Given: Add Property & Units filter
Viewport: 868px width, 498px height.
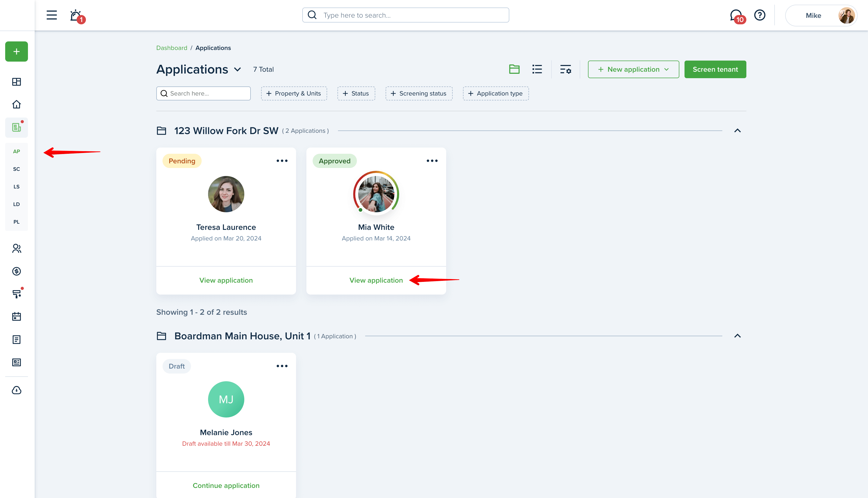Looking at the screenshot, I should (x=294, y=93).
